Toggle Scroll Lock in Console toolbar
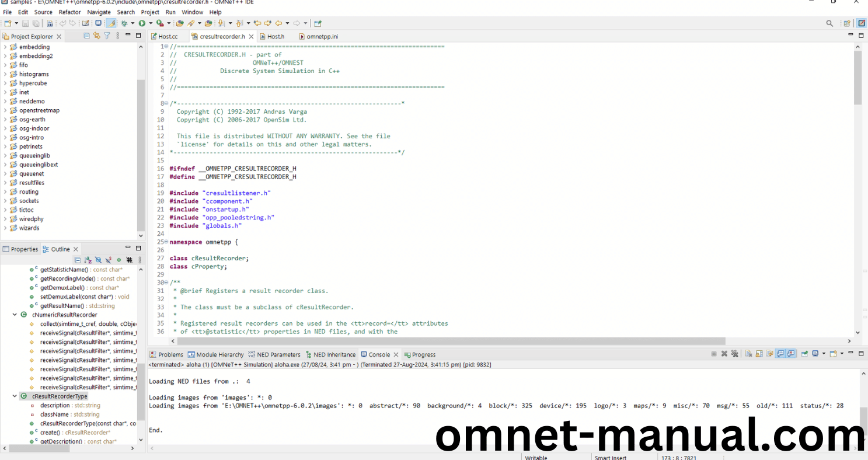This screenshot has height=460, width=868. click(759, 354)
